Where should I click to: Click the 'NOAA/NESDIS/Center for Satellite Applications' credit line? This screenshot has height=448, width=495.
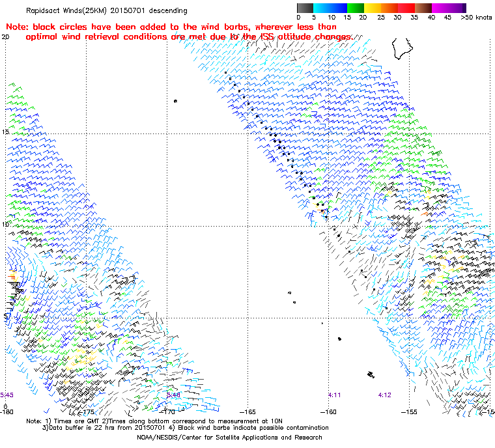click(229, 438)
